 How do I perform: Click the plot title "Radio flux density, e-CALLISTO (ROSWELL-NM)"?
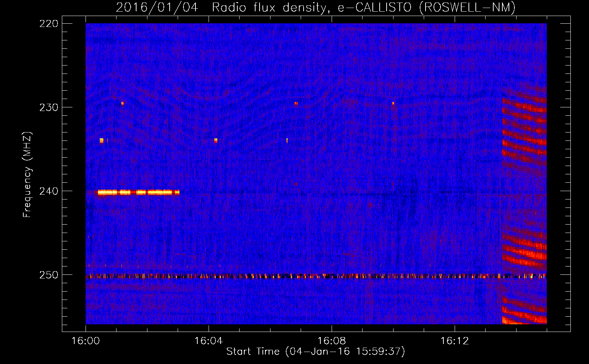tap(364, 7)
